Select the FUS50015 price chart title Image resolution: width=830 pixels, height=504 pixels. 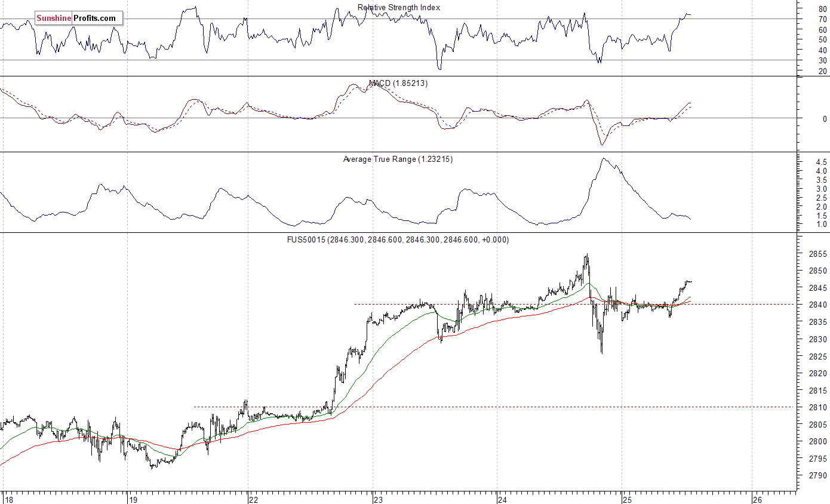tap(398, 240)
